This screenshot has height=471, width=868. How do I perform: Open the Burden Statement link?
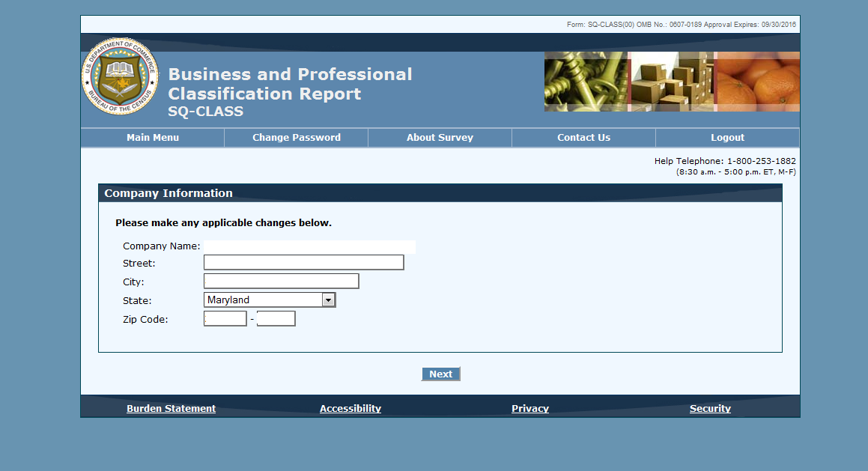point(171,409)
